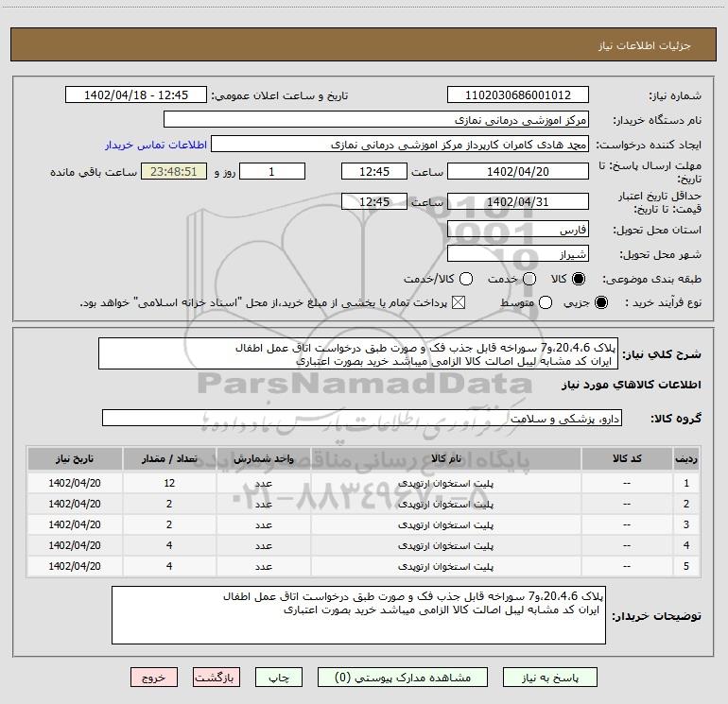
Task: Click the 'شهر محل تحویل' field showing شیراز
Action: (x=517, y=253)
